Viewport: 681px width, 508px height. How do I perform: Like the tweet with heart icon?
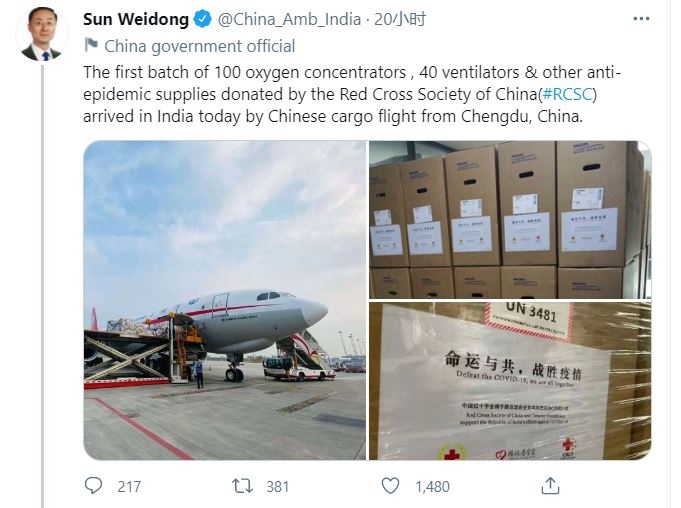point(390,485)
